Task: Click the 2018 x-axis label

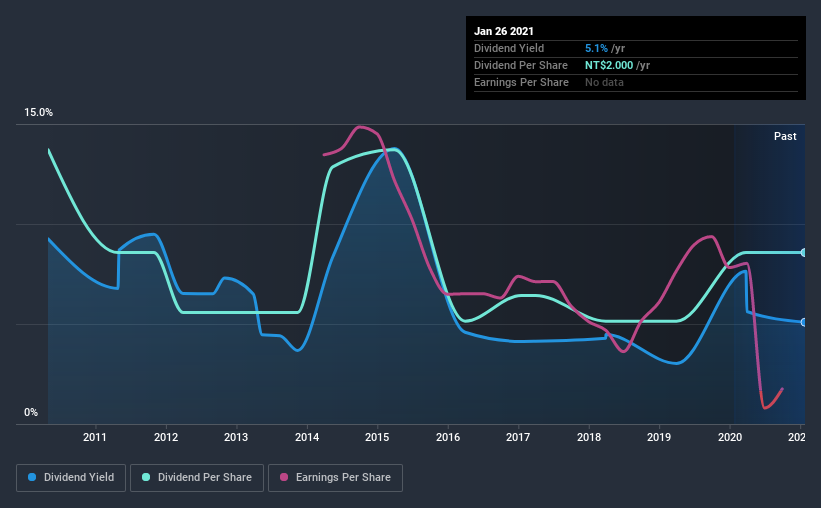Action: tap(589, 437)
